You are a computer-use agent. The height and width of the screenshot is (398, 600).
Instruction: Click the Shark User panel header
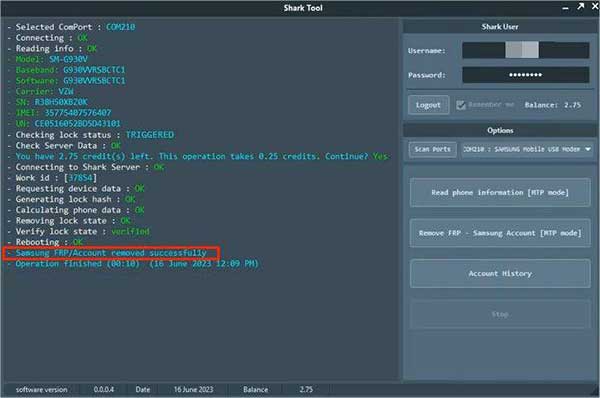pos(500,27)
